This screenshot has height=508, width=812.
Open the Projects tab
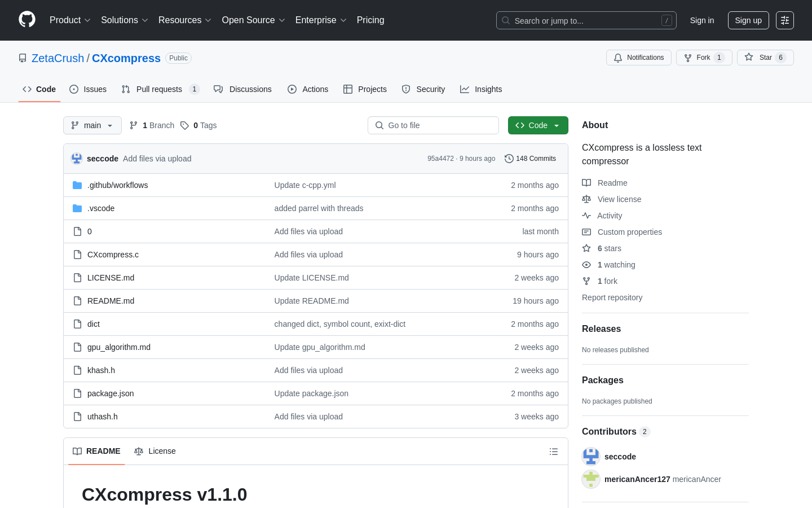coord(365,89)
